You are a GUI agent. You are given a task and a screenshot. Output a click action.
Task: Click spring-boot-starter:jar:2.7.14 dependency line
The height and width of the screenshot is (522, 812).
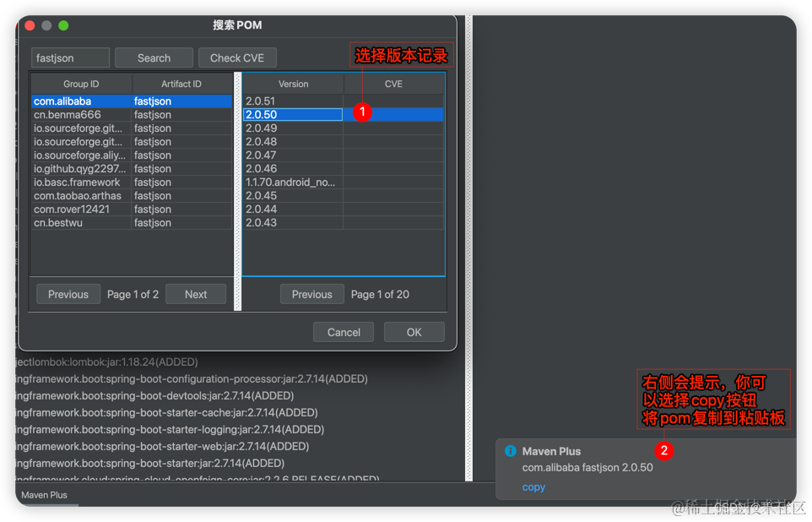coord(149,463)
